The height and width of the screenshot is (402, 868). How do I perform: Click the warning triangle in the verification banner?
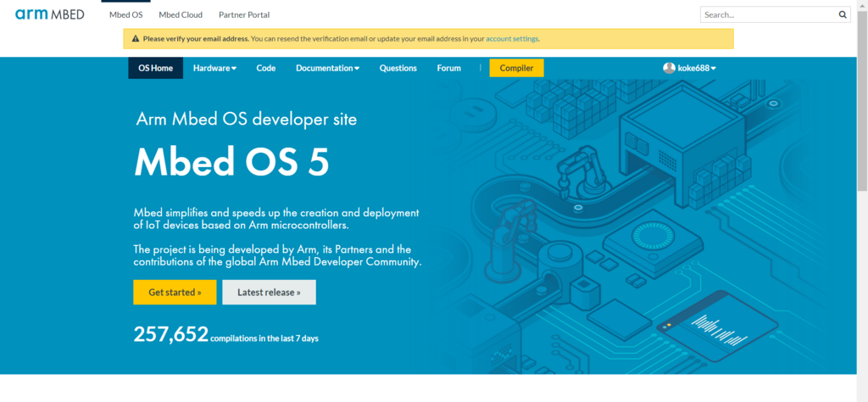[x=136, y=39]
